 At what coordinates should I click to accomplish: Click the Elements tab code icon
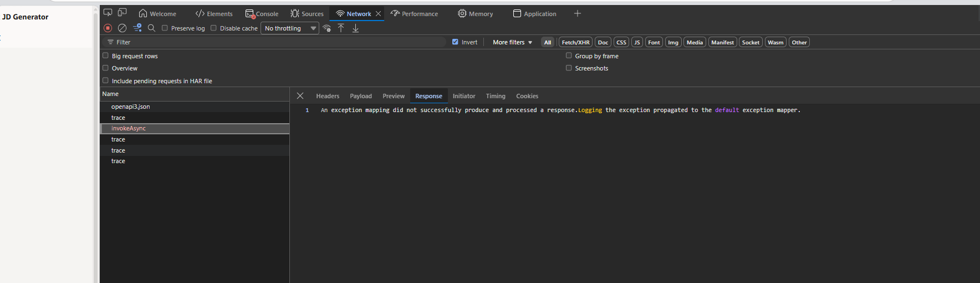tap(200, 13)
